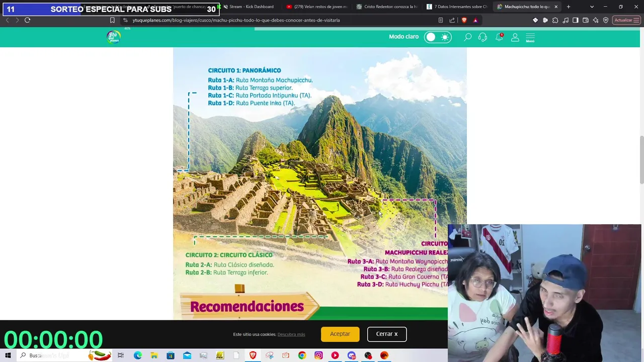Open the notifications bell icon
The width and height of the screenshot is (644, 362).
coord(499,37)
